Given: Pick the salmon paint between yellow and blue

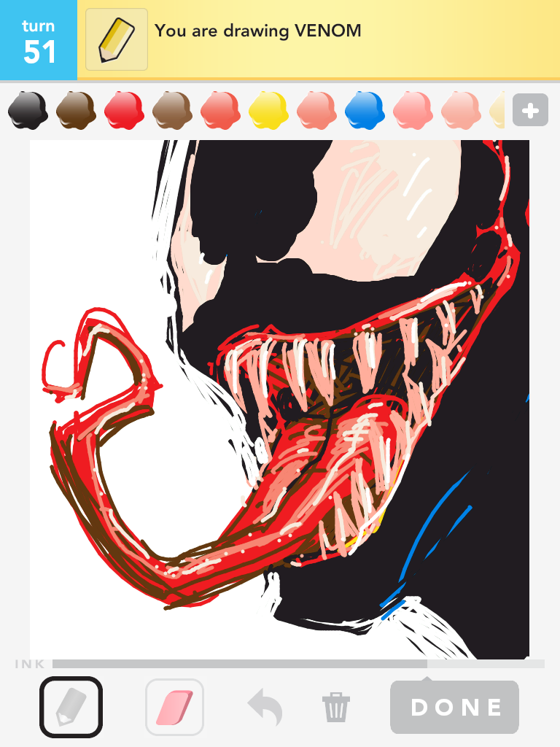Looking at the screenshot, I should click(x=316, y=110).
